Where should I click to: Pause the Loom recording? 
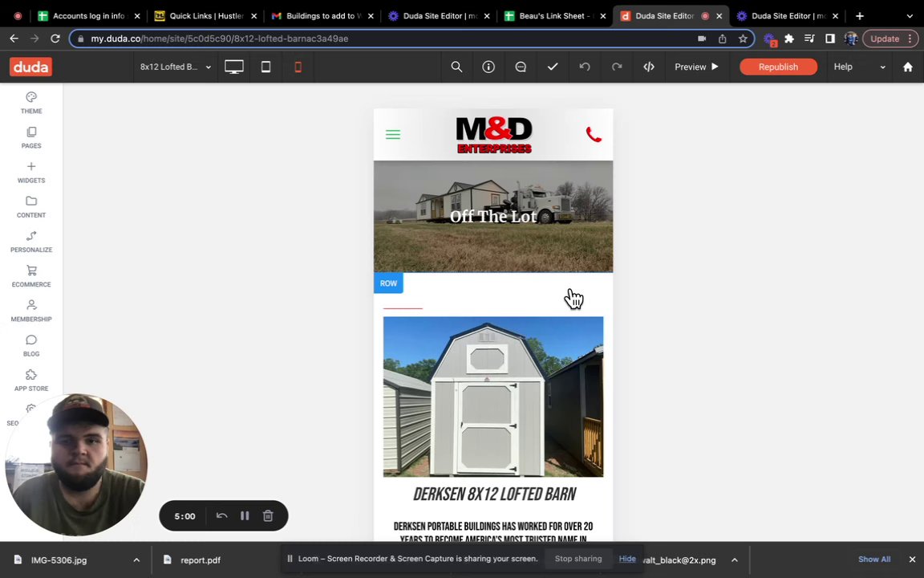(x=245, y=515)
